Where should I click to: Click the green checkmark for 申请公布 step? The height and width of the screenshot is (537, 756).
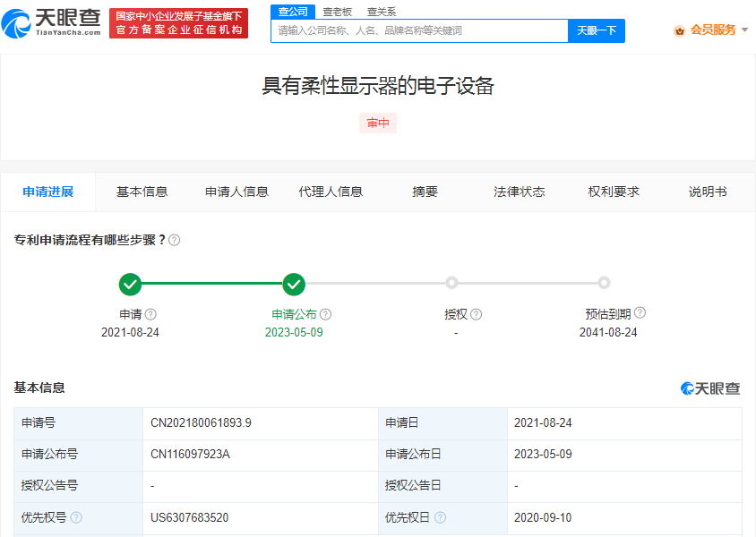click(x=294, y=284)
